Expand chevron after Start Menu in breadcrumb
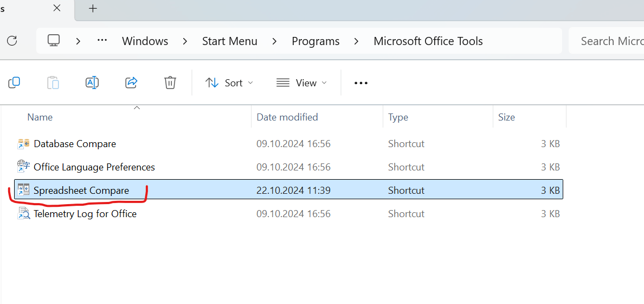Image resolution: width=644 pixels, height=304 pixels. pos(274,41)
